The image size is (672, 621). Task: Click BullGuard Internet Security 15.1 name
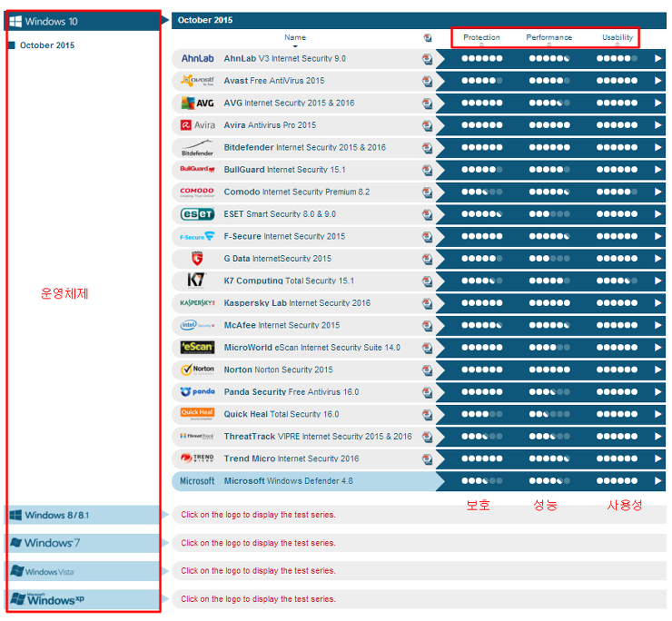284,170
